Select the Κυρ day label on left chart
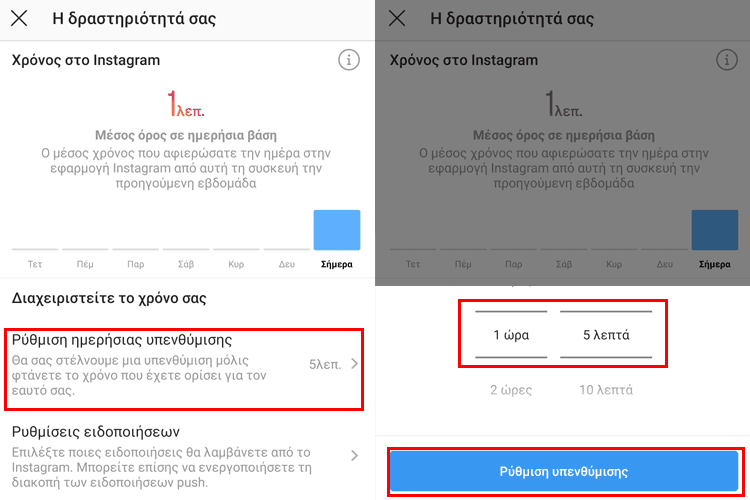The height and width of the screenshot is (500, 750). point(236,264)
